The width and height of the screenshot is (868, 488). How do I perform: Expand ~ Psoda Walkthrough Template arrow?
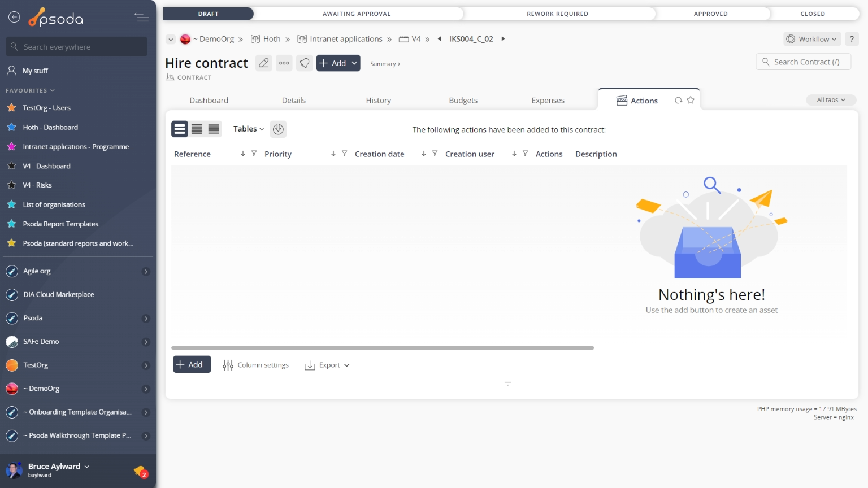tap(146, 436)
